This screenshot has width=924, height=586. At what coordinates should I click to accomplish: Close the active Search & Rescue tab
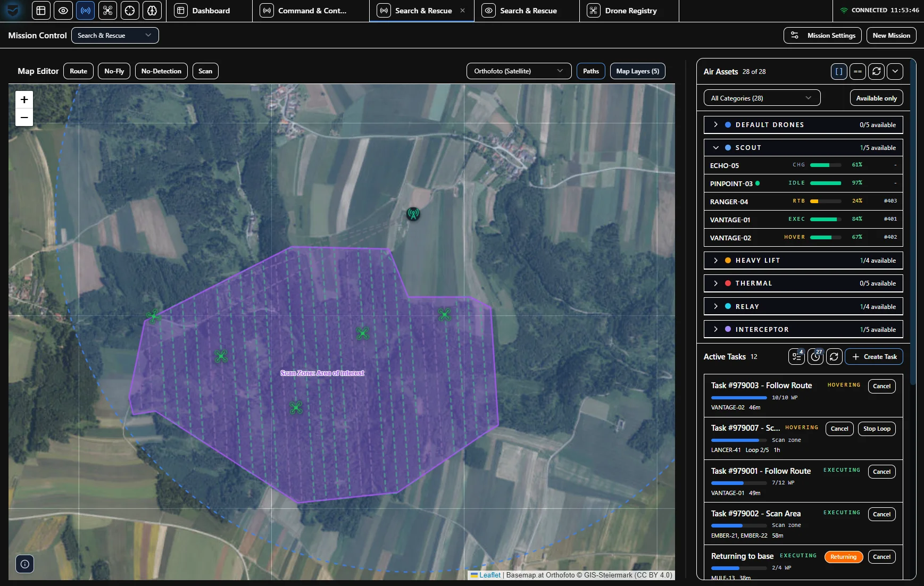pos(463,11)
